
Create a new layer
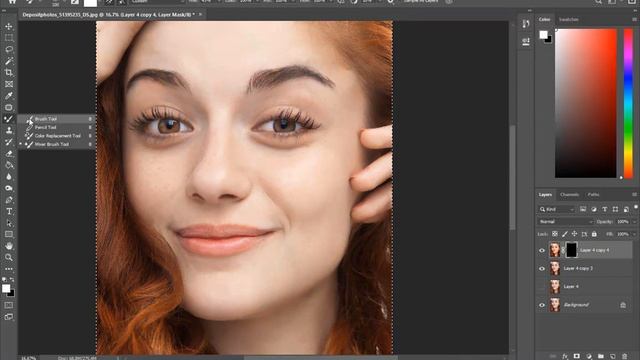[x=612, y=356]
